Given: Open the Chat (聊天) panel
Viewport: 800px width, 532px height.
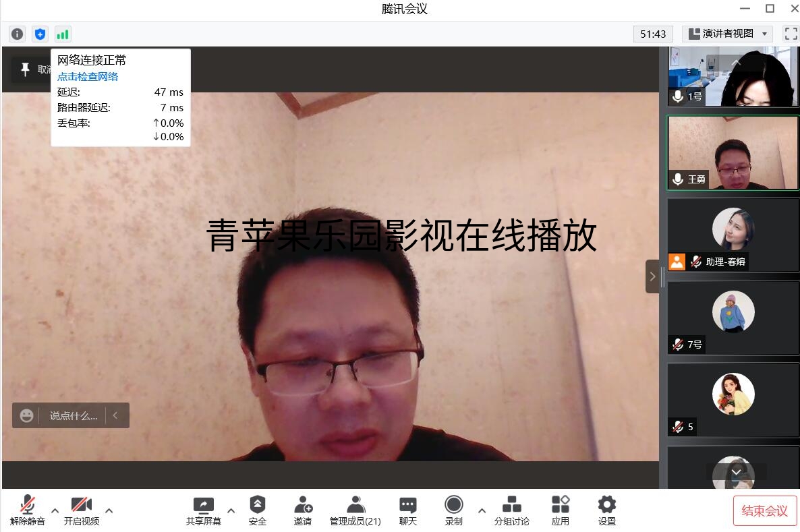Looking at the screenshot, I should (407, 511).
